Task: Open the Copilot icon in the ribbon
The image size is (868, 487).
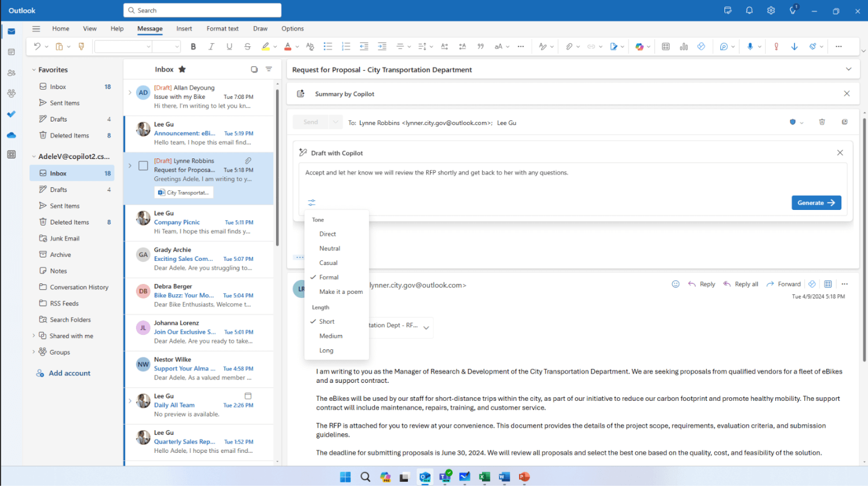Action: tap(639, 46)
